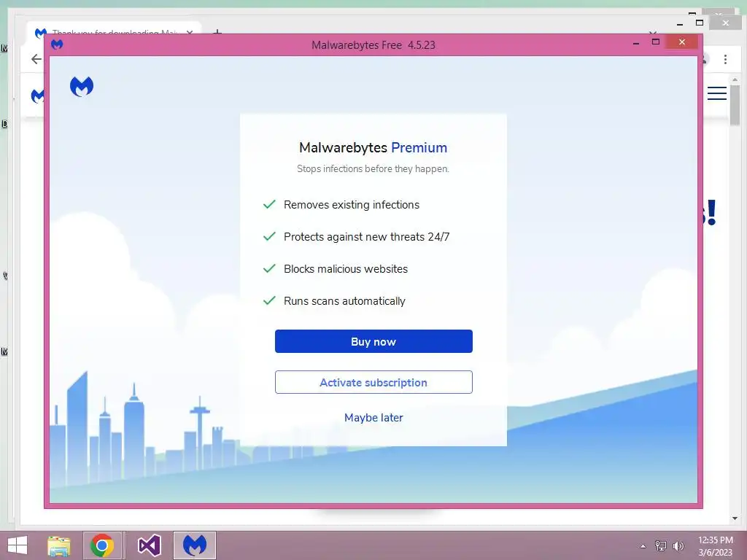
Task: Close the Malwarebytes download browser tab
Action: (x=190, y=32)
